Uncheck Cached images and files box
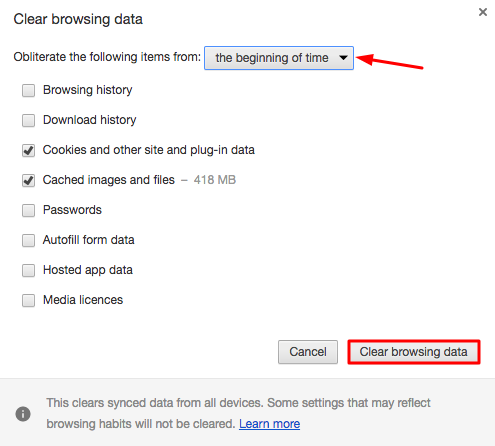Viewport: 495px width, 446px height. click(28, 180)
